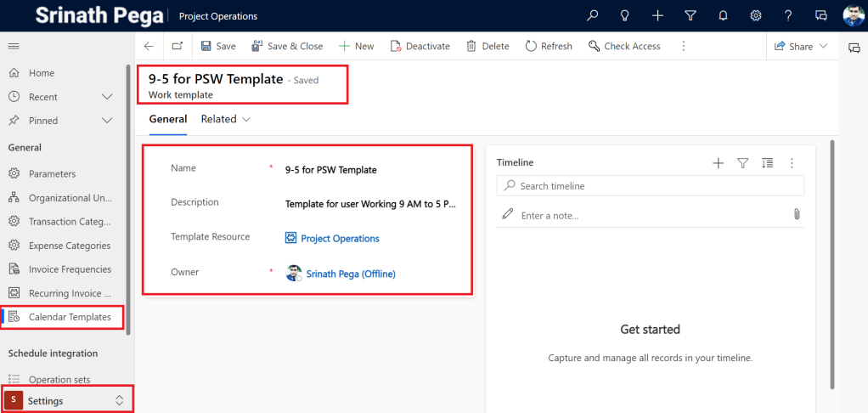
Task: Click the add attachment paperclip icon
Action: coord(797,215)
